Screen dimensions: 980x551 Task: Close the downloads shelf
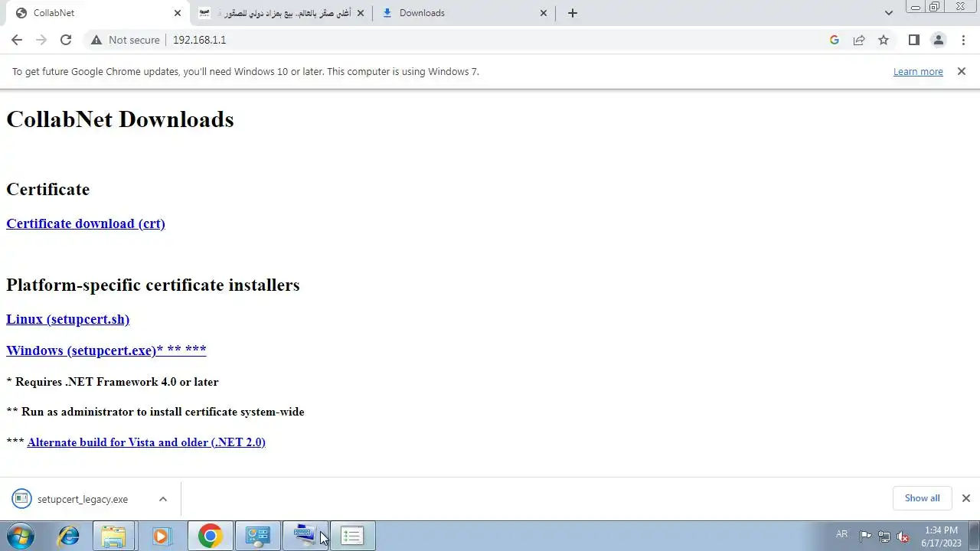[x=966, y=498]
